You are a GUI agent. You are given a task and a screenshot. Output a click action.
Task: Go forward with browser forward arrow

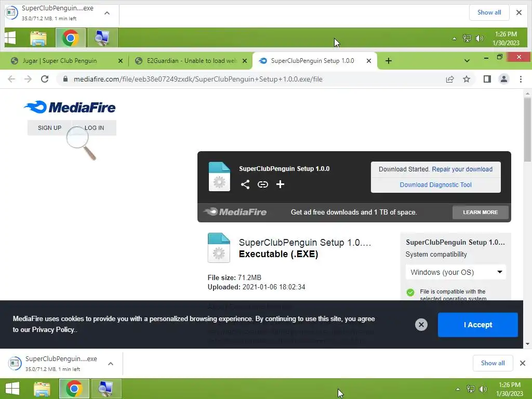tap(28, 79)
